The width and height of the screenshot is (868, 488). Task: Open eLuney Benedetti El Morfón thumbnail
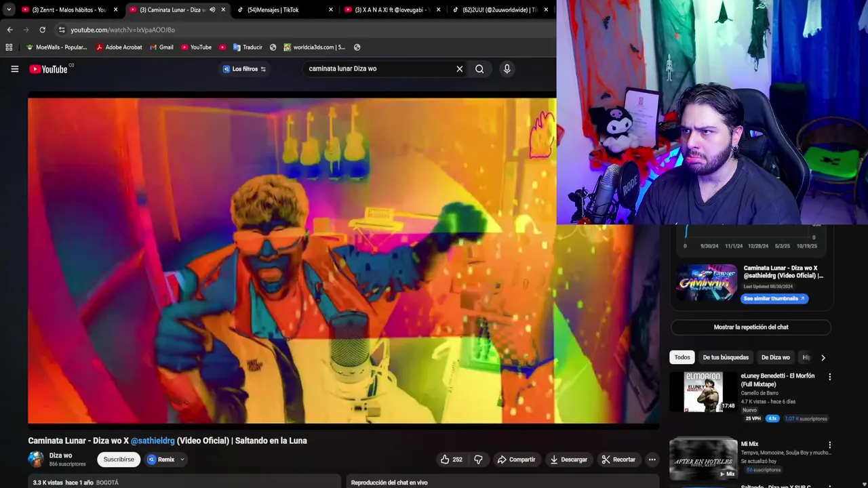pyautogui.click(x=703, y=392)
